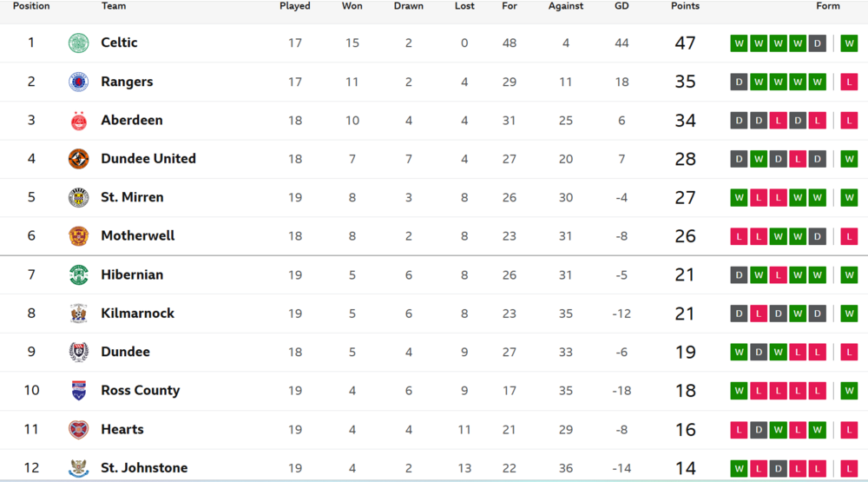Select the Points column header

[686, 6]
